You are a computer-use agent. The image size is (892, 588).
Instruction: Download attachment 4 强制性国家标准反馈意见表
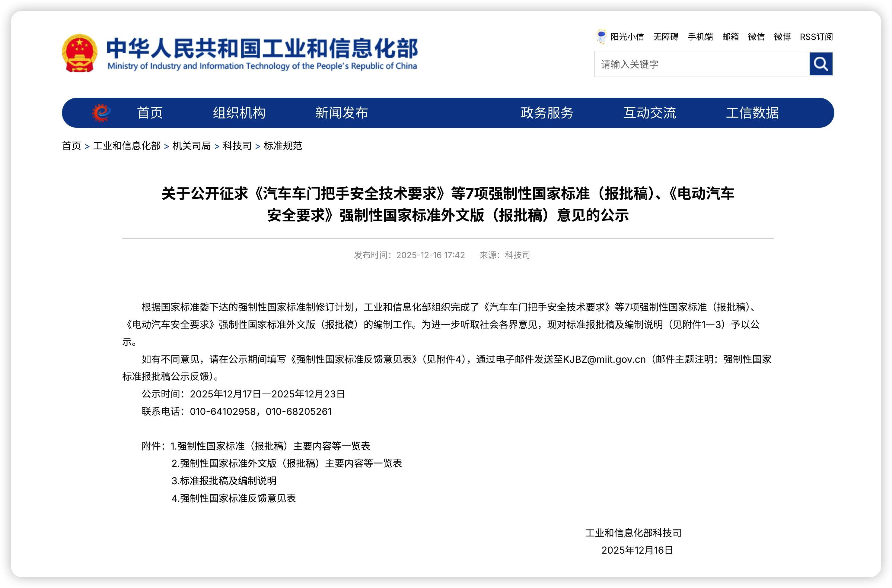tap(234, 498)
